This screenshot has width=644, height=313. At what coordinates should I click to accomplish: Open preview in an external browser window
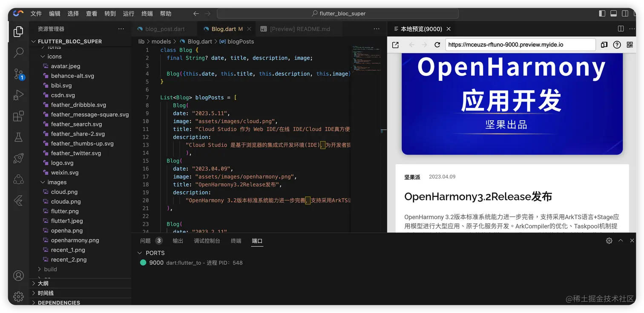coord(395,45)
